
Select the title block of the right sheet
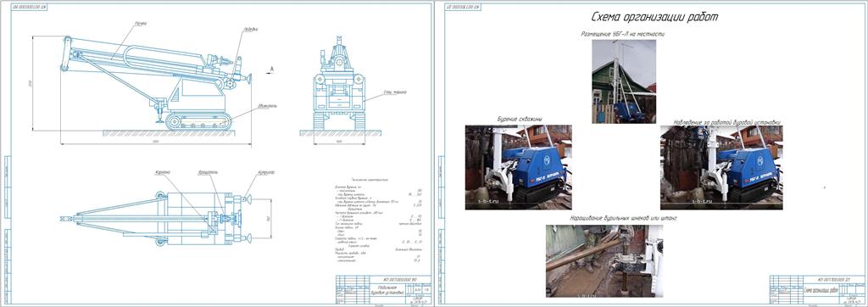pos(816,290)
